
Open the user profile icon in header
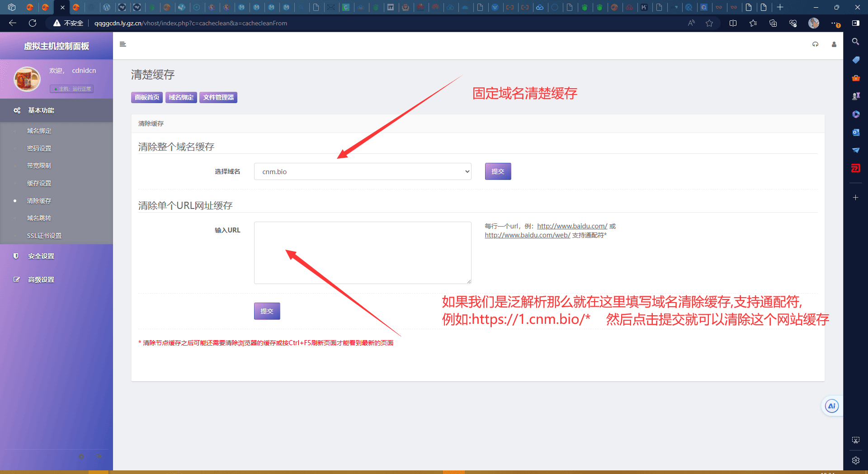point(834,44)
